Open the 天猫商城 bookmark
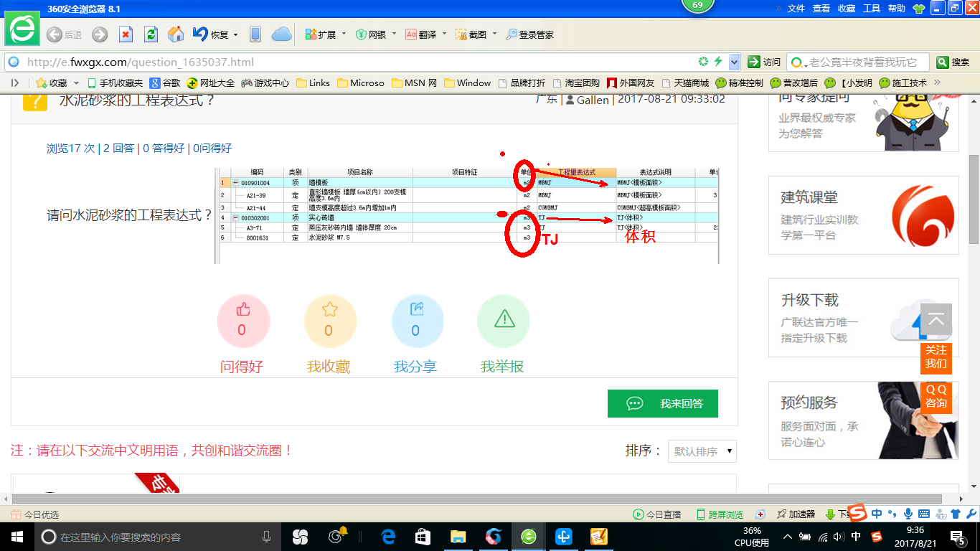 (x=685, y=83)
